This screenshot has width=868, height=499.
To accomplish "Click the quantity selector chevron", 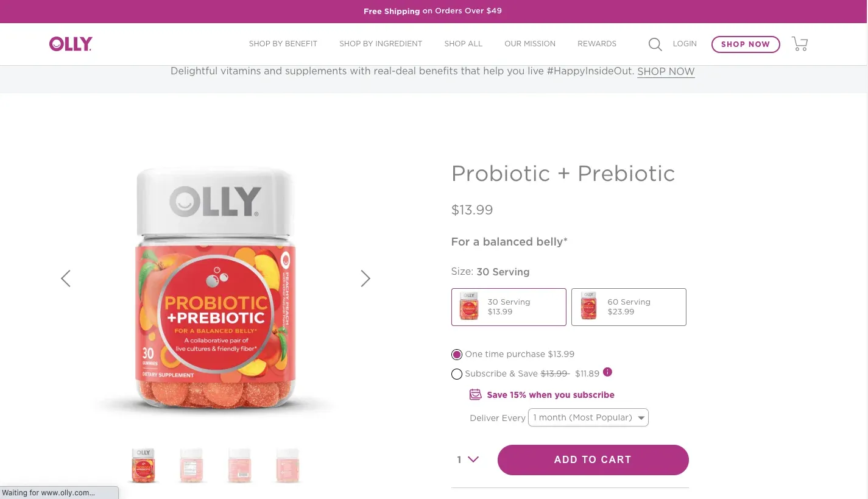I will [474, 459].
